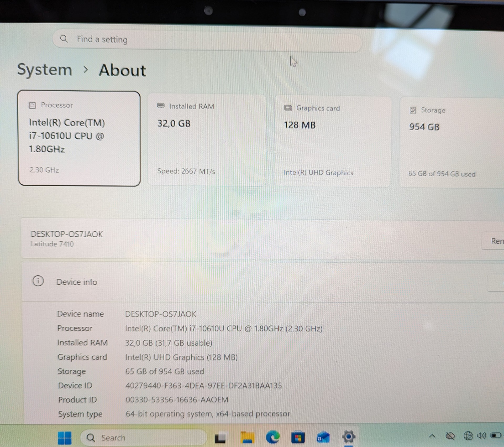Click the RAM module icon

(161, 106)
